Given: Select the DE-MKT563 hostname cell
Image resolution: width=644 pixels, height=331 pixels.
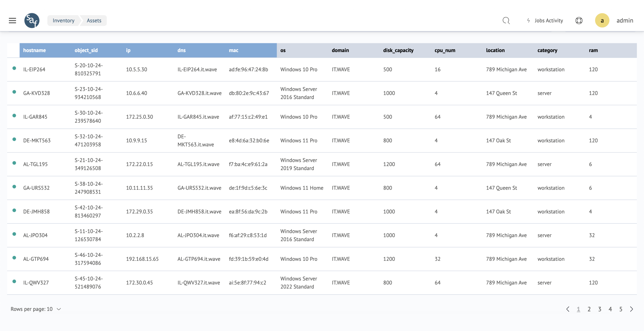Looking at the screenshot, I should [37, 140].
